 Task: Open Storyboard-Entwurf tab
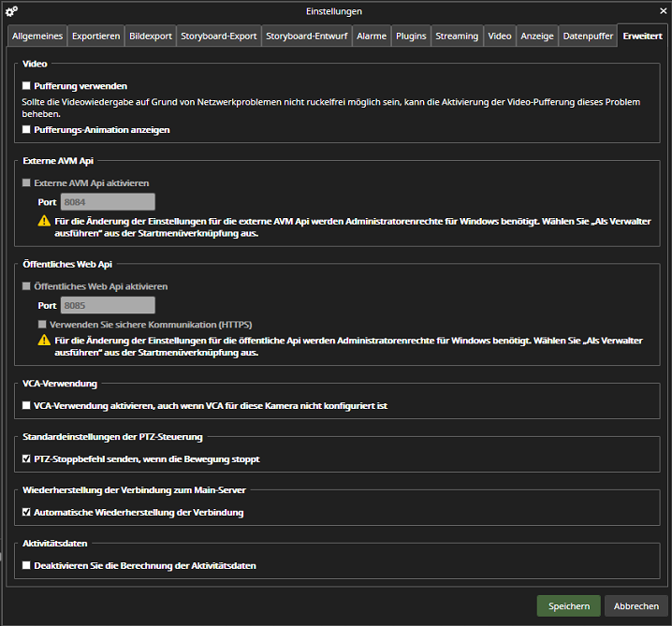tap(307, 36)
